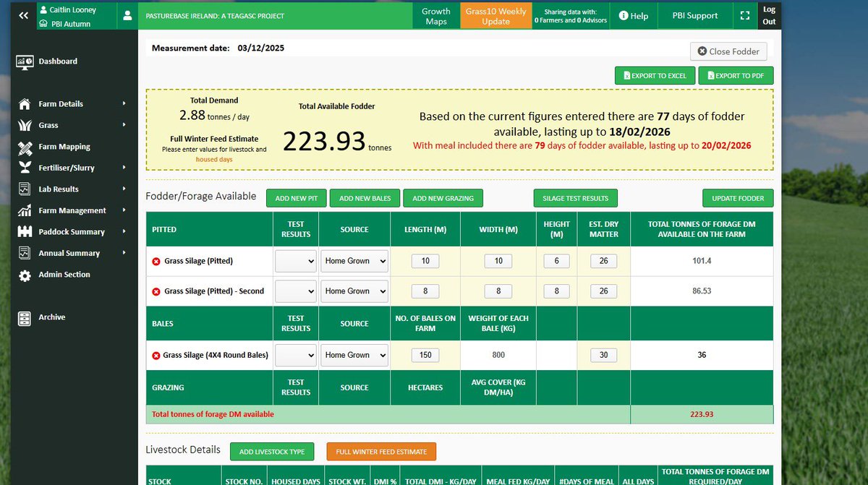Edit width field of Grass Silage (Pitted) - Second
The image size is (868, 485).
click(x=498, y=291)
